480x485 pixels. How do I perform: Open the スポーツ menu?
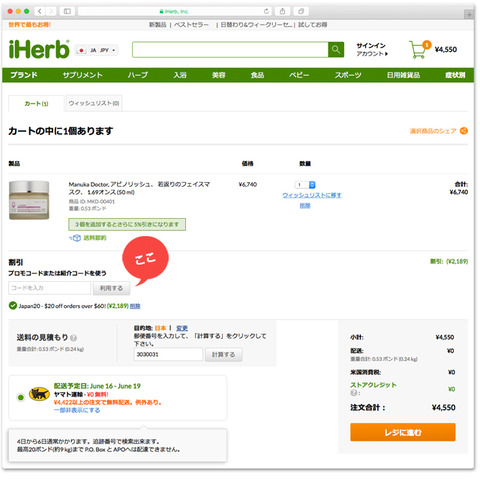click(x=348, y=75)
